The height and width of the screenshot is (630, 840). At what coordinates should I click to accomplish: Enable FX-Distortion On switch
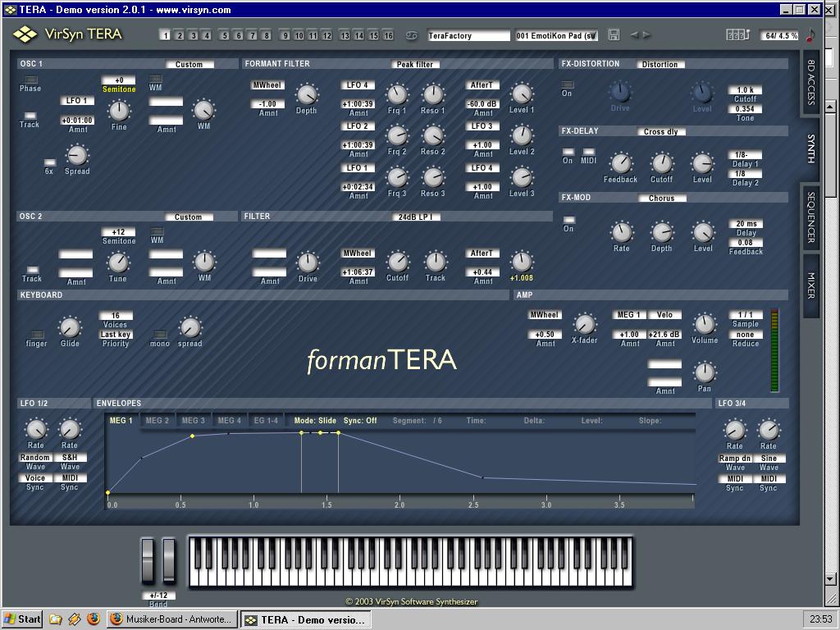click(x=568, y=84)
